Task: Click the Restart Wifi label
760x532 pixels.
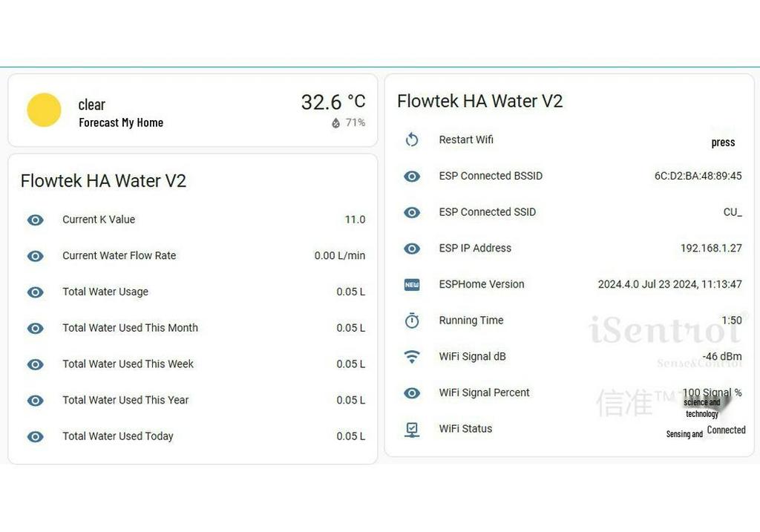Action: [x=466, y=139]
